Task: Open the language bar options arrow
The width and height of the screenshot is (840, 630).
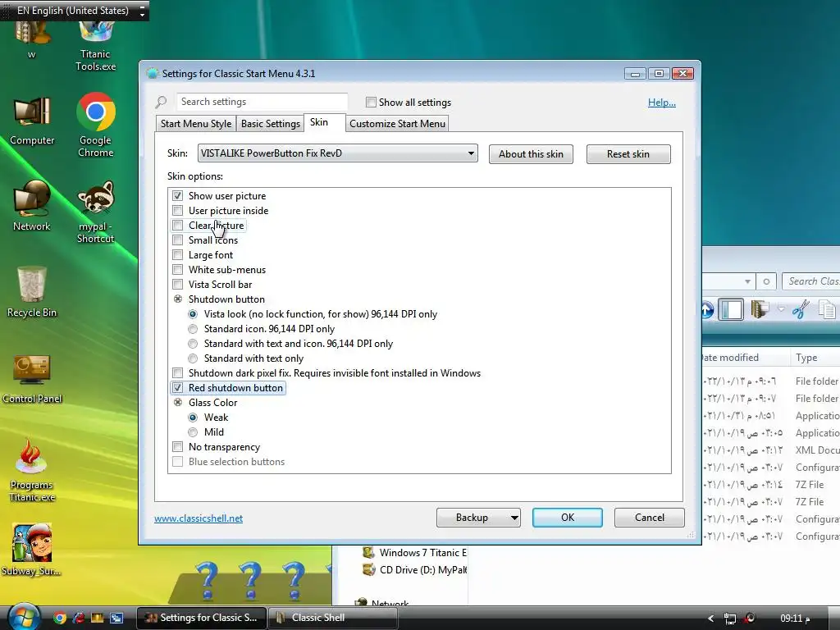Action: click(x=142, y=11)
